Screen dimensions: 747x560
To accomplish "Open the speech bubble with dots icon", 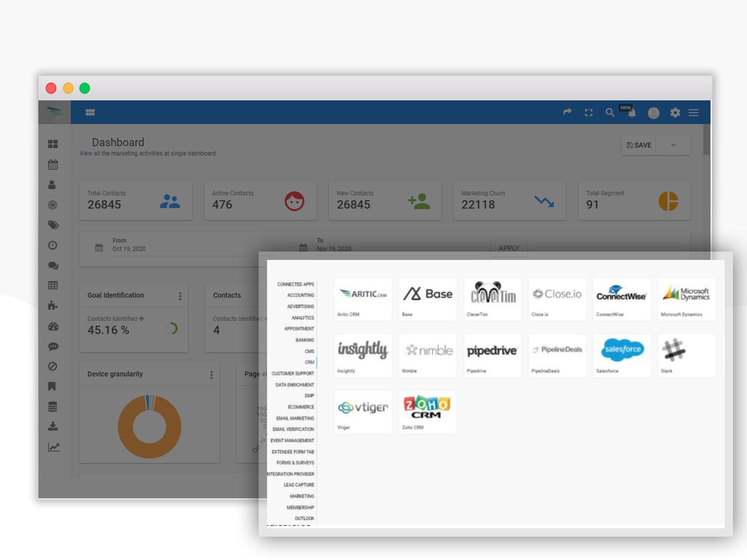I will [53, 347].
